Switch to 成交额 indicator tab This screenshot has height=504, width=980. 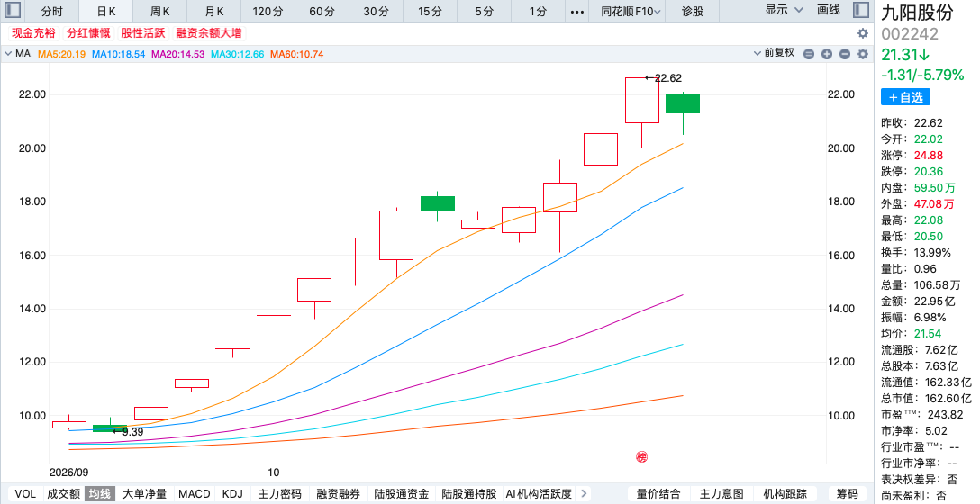[x=64, y=493]
